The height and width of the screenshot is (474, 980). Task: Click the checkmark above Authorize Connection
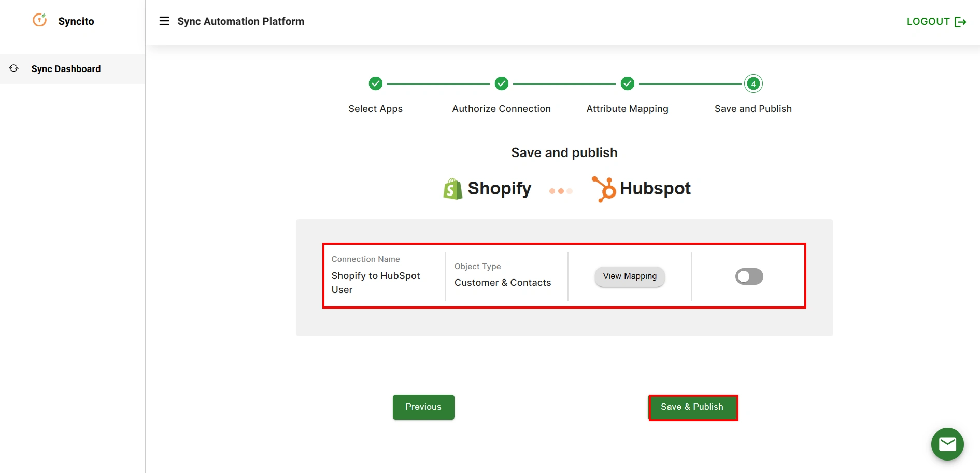coord(501,83)
